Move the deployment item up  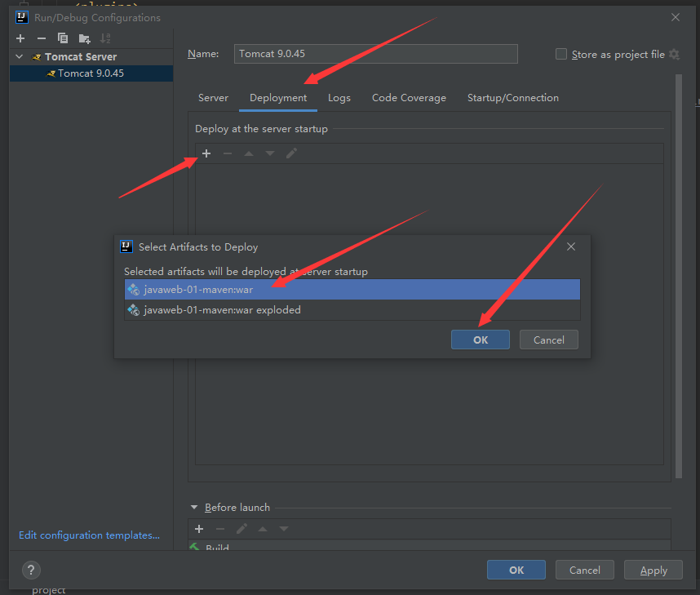(x=249, y=153)
